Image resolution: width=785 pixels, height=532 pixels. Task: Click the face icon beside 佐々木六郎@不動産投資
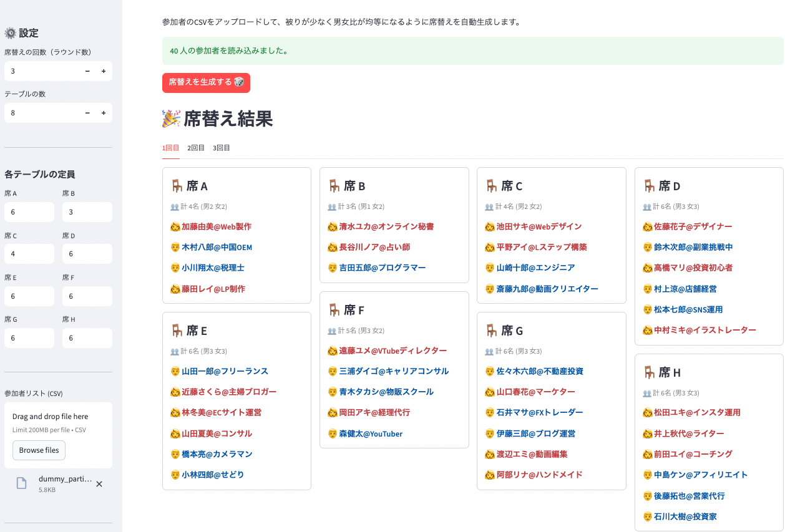[490, 371]
